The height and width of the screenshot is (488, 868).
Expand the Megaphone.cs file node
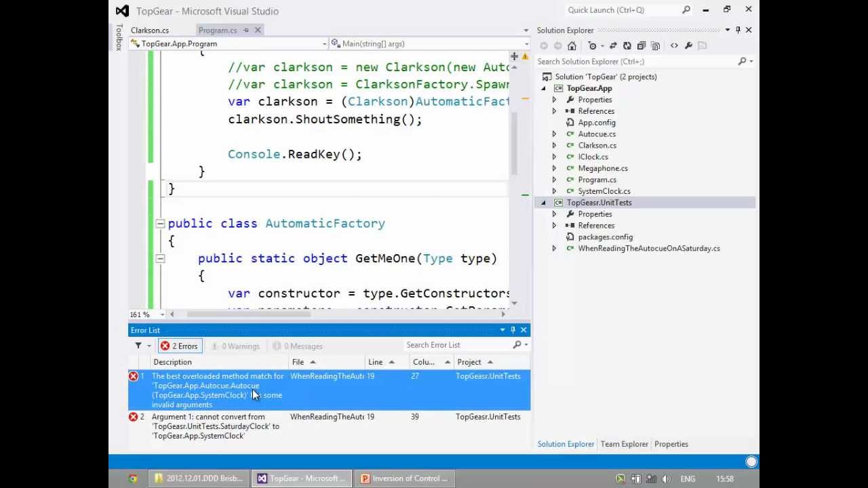[x=554, y=168]
